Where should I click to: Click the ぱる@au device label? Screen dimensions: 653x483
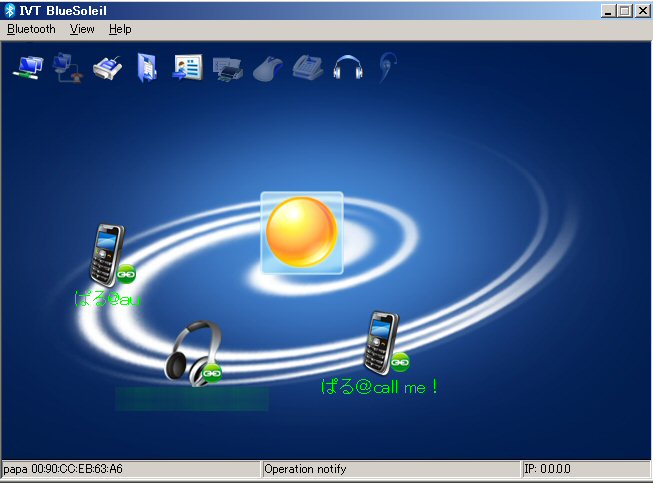coord(107,299)
